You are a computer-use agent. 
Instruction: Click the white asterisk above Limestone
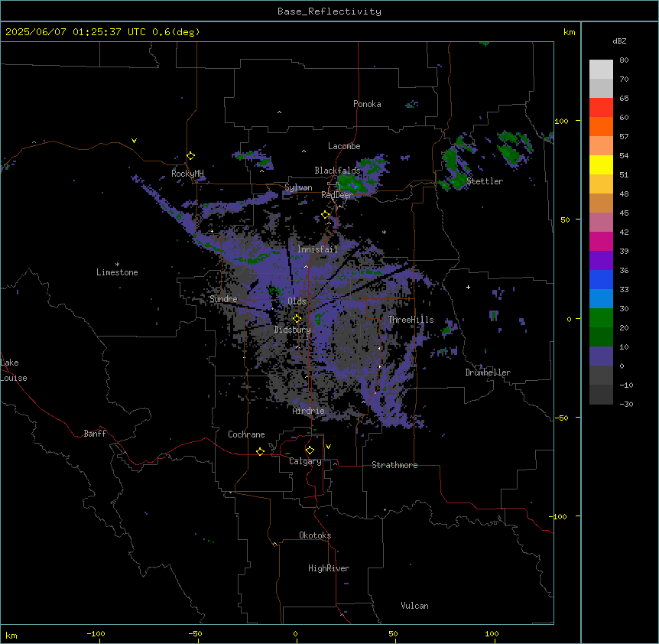[117, 265]
